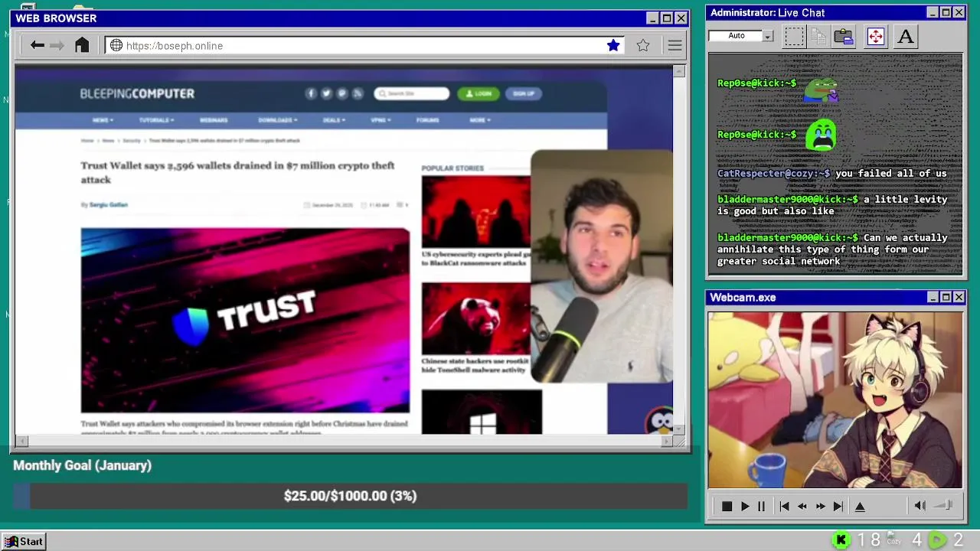
Task: Click the dashed selection rectangle icon in Live Chat
Action: [x=794, y=36]
